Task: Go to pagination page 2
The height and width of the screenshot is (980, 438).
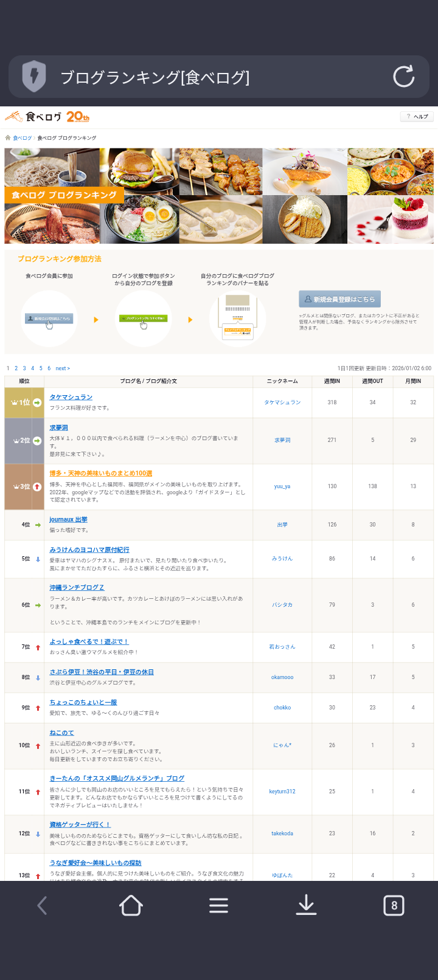Action: [x=16, y=368]
